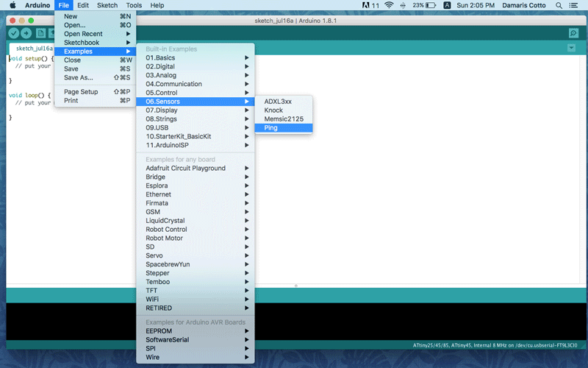Open Robot Control examples

tap(196, 229)
